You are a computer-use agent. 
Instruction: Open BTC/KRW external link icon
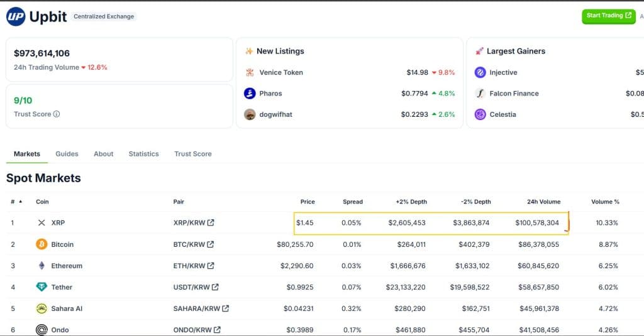tap(210, 244)
